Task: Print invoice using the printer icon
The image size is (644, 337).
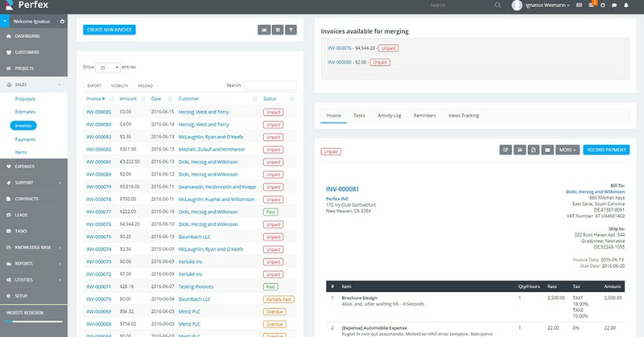Action: 519,150
